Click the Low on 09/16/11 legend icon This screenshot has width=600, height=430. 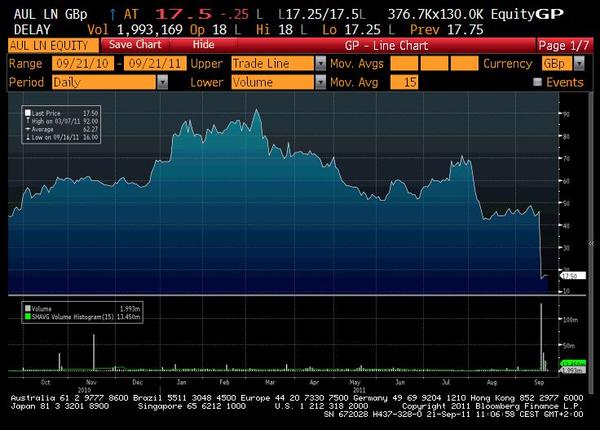pyautogui.click(x=28, y=136)
